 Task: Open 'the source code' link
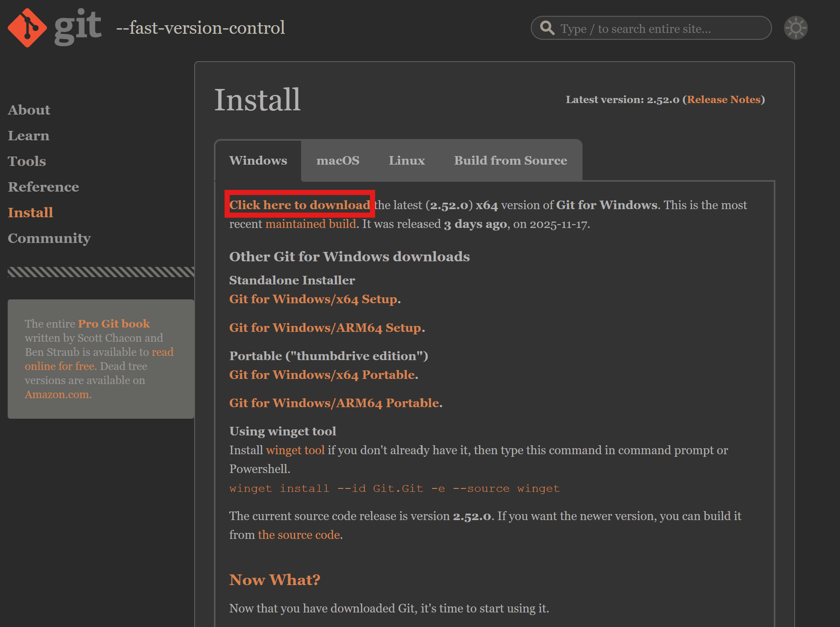coord(299,535)
